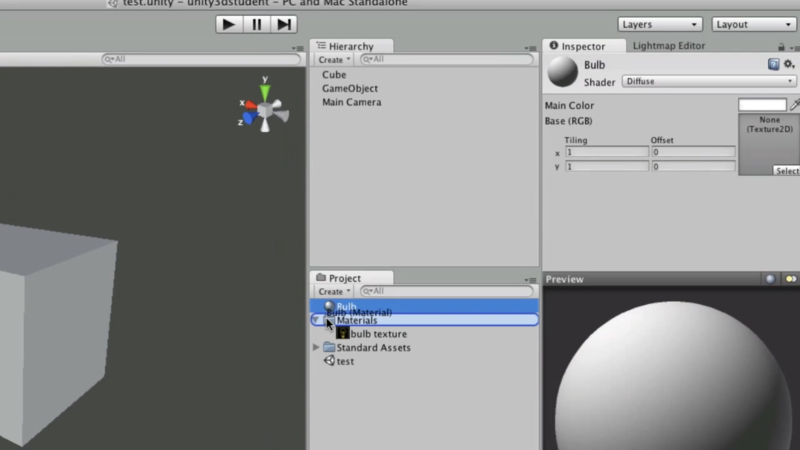Image resolution: width=800 pixels, height=450 pixels.
Task: Click the Project tab folder icon
Action: pyautogui.click(x=321, y=277)
